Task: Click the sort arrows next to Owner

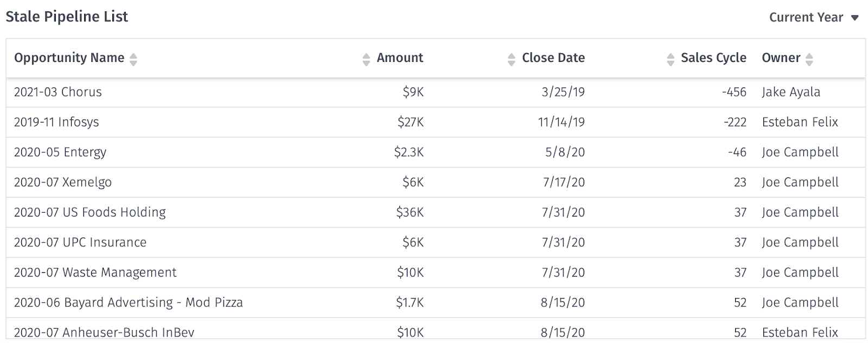Action: click(809, 59)
